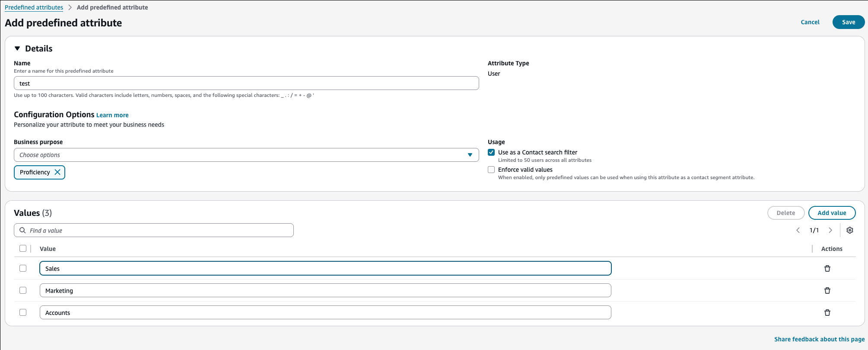Click search icon in Find a value
This screenshot has height=350, width=868.
coord(22,230)
